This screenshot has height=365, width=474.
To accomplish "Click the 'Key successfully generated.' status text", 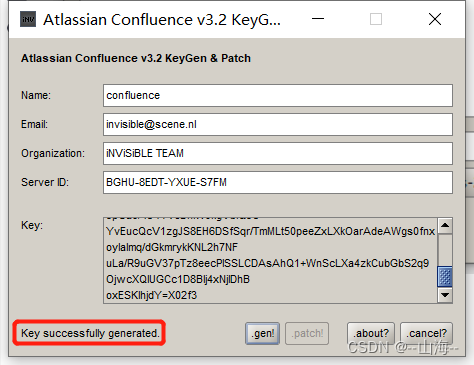I will 90,333.
